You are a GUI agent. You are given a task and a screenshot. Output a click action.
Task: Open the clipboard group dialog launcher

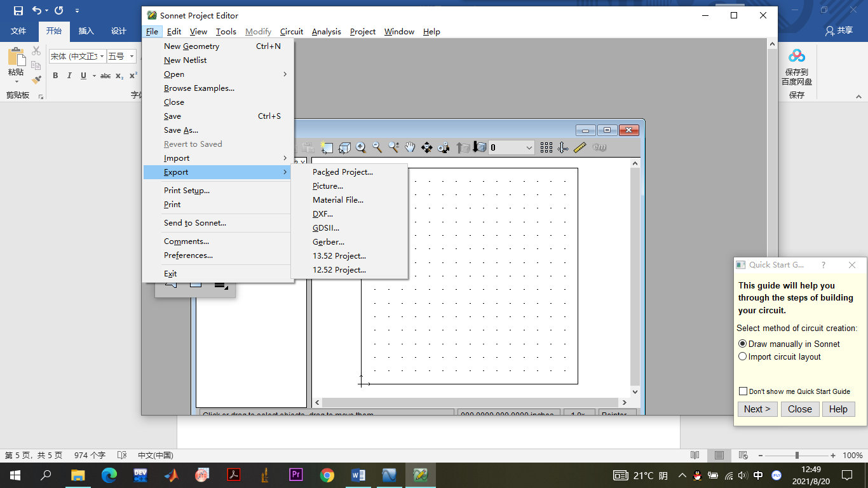[41, 97]
